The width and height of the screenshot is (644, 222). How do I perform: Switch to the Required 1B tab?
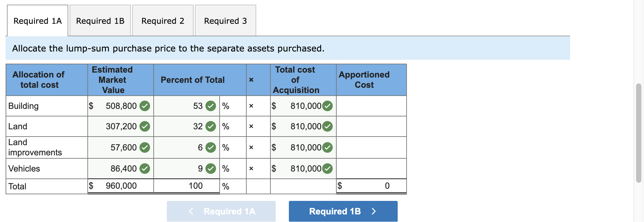(100, 20)
